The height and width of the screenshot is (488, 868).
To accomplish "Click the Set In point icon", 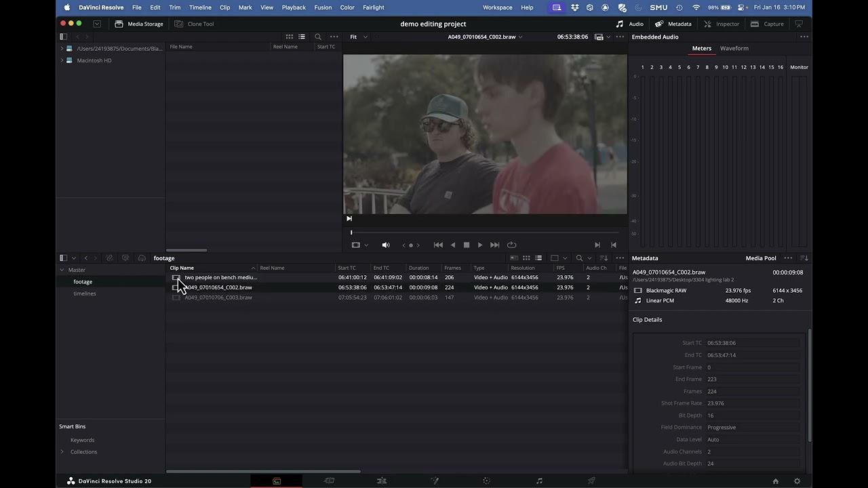I will tap(597, 245).
